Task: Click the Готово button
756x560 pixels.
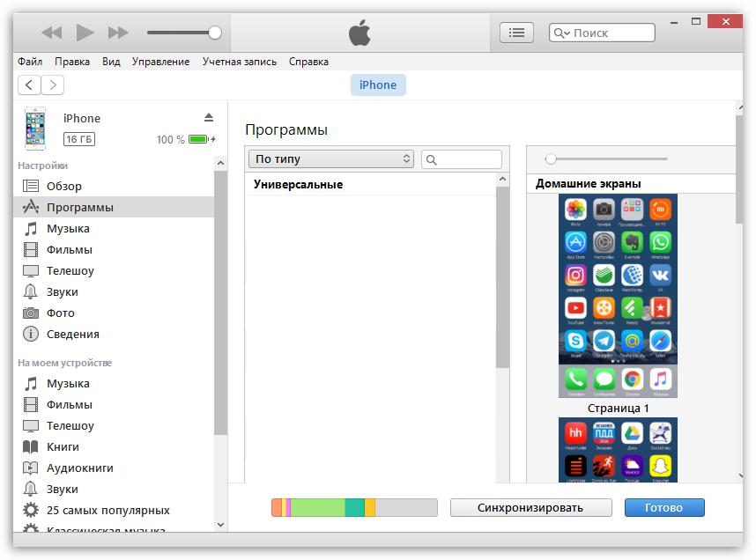Action: coord(664,508)
